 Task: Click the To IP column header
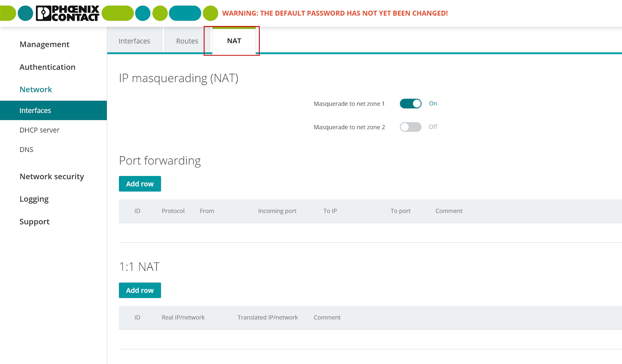click(330, 211)
